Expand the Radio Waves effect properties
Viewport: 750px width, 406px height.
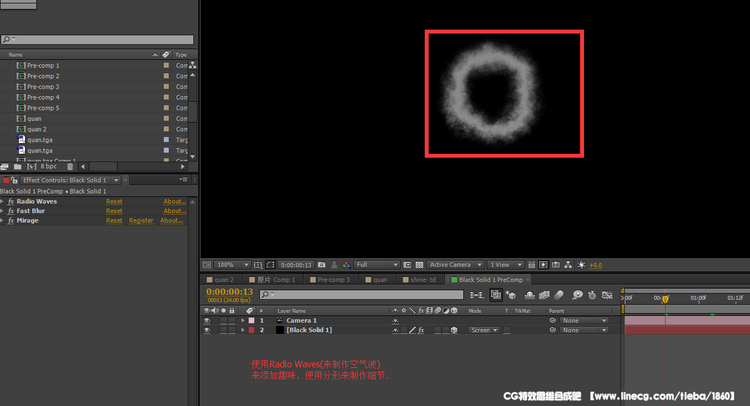click(2, 201)
